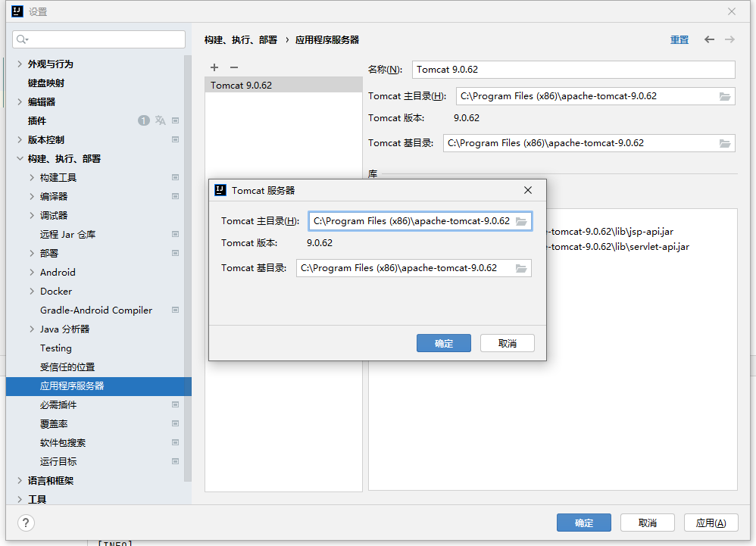Collapse the 构建、执行、部署 section
This screenshot has width=756, height=546.
(x=20, y=158)
